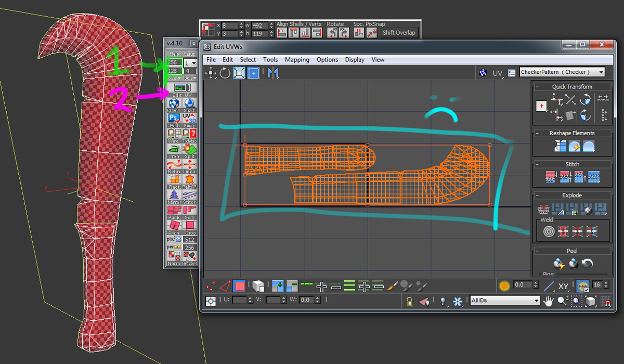The width and height of the screenshot is (624, 364).
Task: Click the Relax tool icon
Action: pyautogui.click(x=174, y=164)
